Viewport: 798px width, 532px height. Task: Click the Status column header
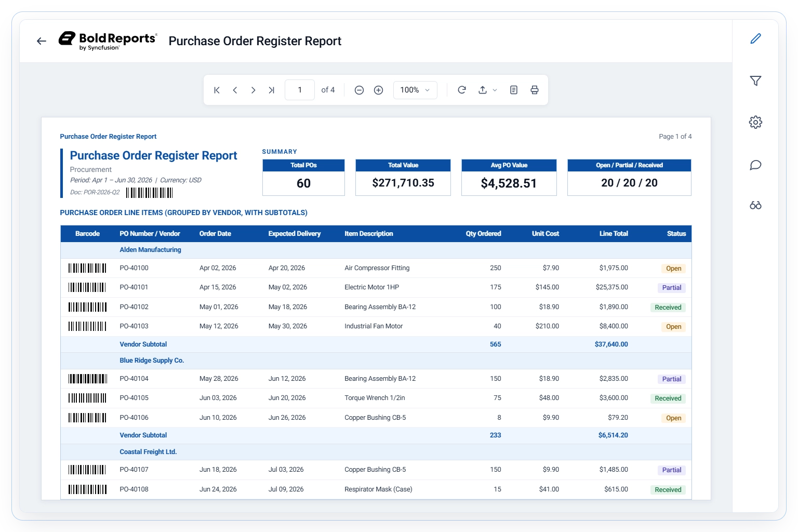(x=676, y=234)
